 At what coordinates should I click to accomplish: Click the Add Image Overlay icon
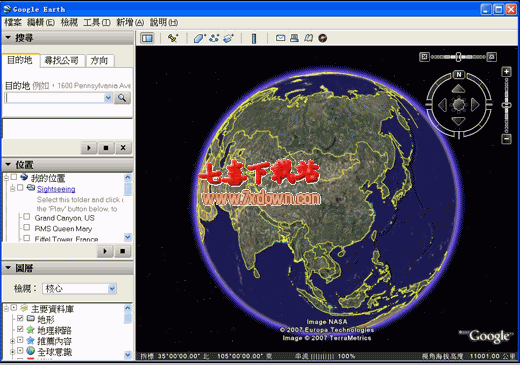tap(228, 38)
